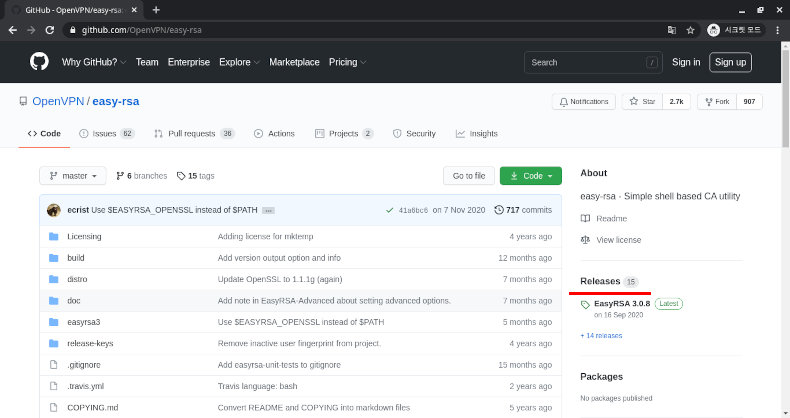
Task: Reload the page with refresh icon
Action: tap(49, 30)
